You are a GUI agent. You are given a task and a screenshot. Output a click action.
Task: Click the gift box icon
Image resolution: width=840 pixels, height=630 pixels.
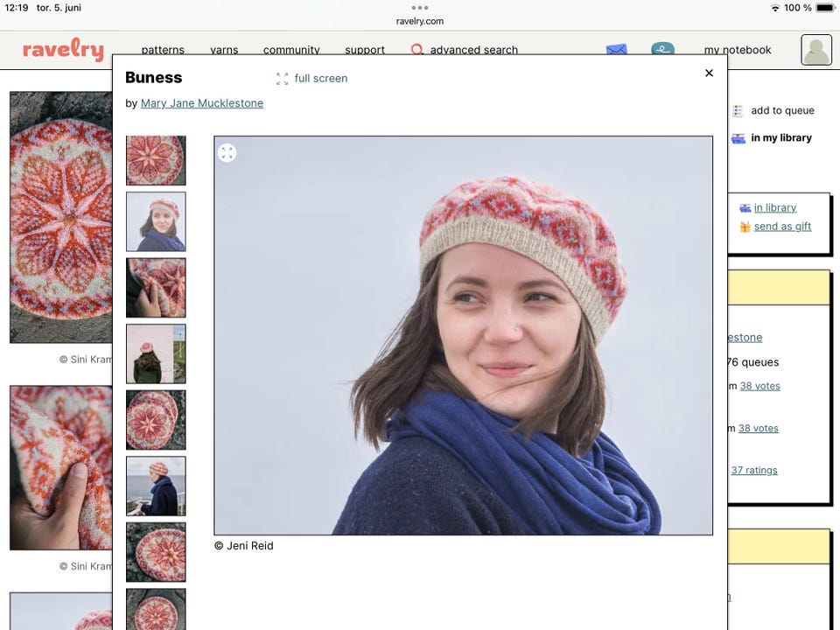point(745,227)
